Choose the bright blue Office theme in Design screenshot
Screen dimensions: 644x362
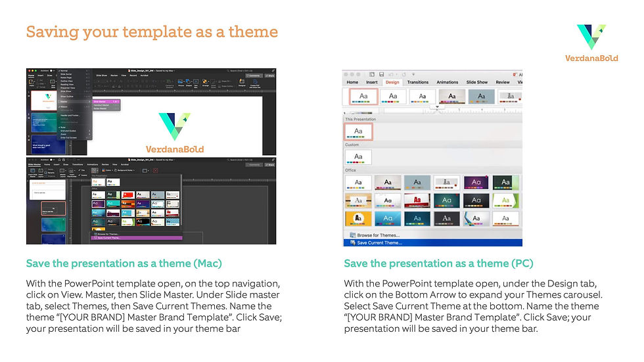pyautogui.click(x=388, y=218)
